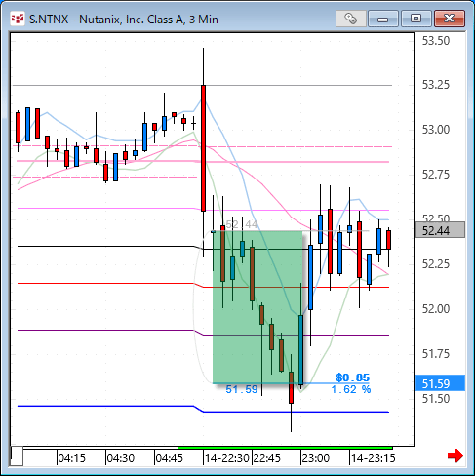Click the small white box at axis corner

17,456
